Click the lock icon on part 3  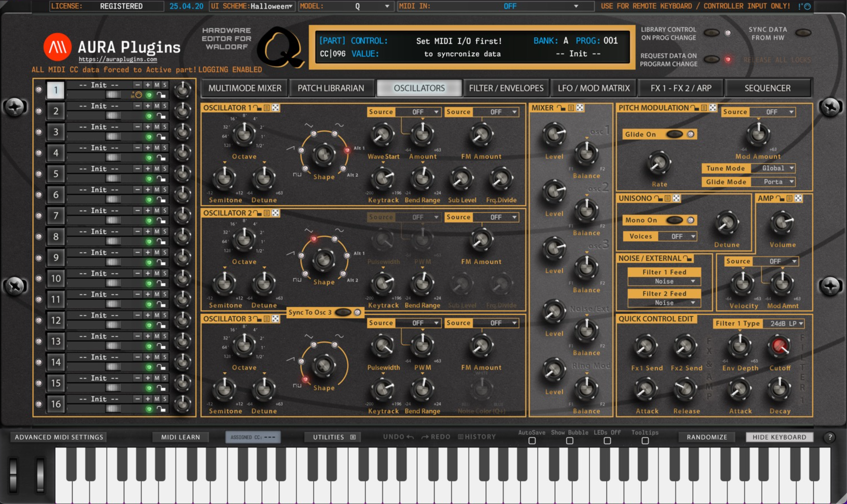click(x=161, y=137)
